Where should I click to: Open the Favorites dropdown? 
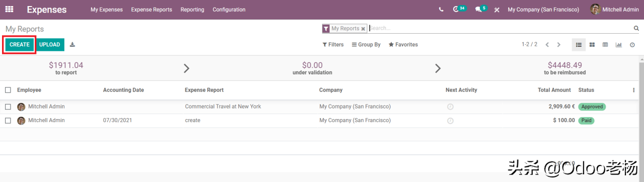(x=403, y=45)
